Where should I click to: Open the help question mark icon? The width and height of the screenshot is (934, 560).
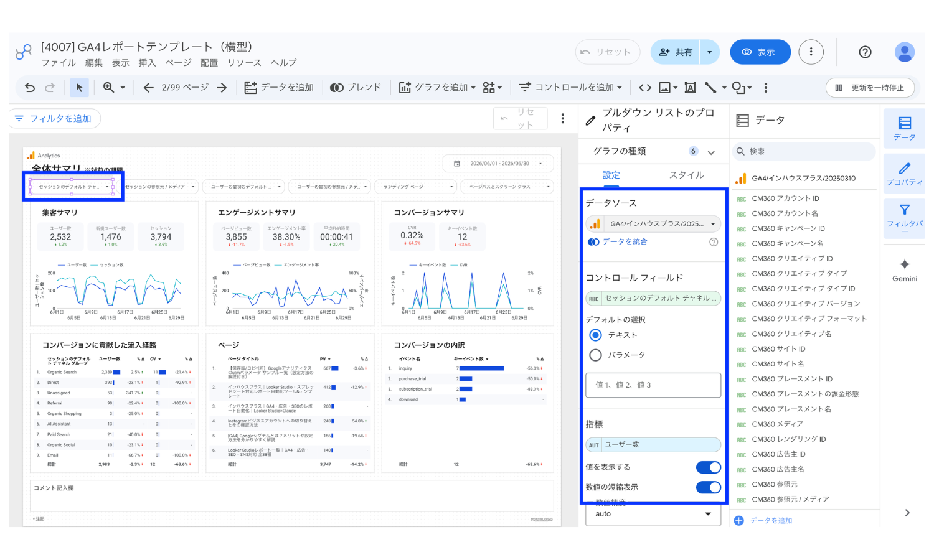tap(865, 52)
